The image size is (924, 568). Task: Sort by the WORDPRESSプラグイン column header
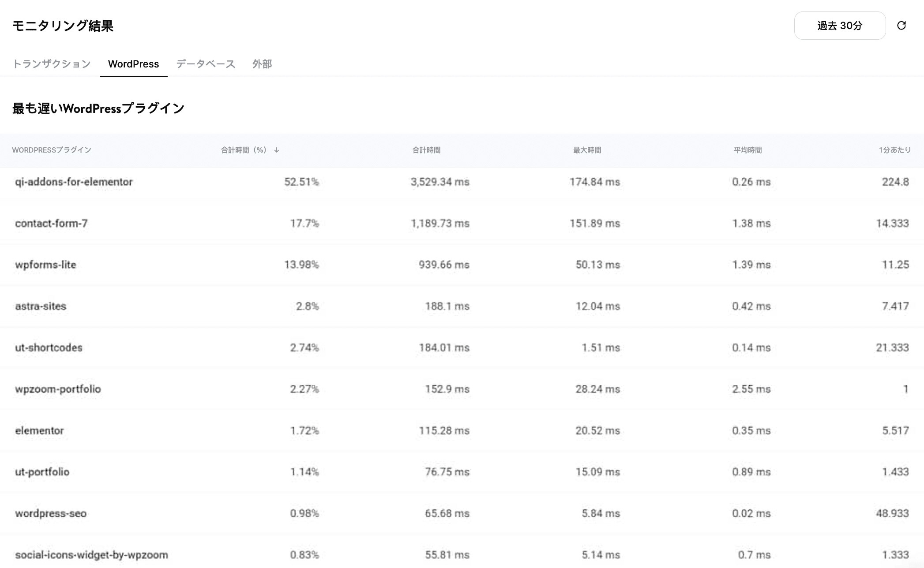[53, 150]
